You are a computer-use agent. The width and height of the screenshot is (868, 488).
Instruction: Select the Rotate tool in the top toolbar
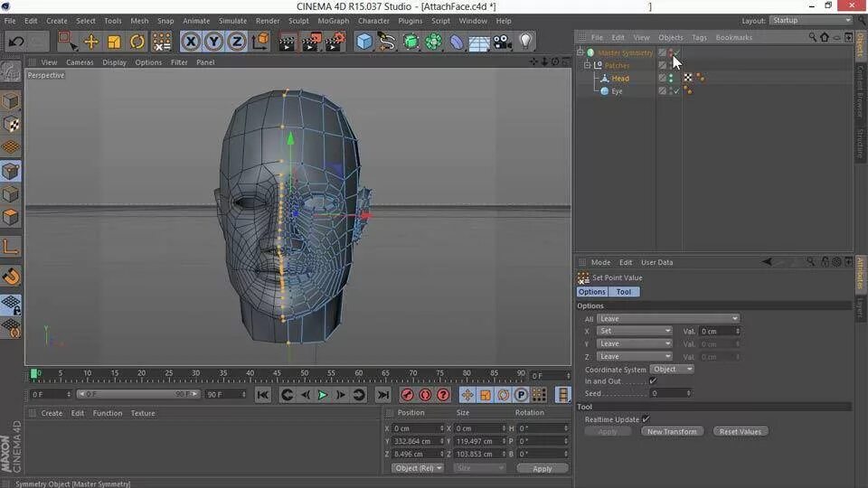pyautogui.click(x=137, y=42)
